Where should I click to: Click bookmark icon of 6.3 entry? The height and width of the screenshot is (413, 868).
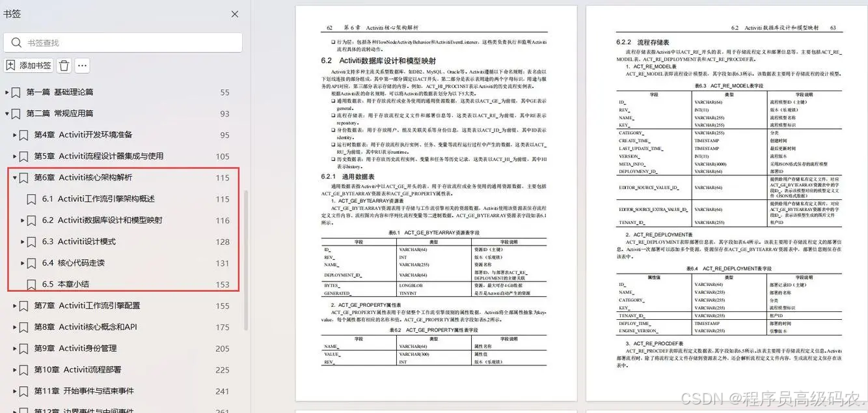32,242
